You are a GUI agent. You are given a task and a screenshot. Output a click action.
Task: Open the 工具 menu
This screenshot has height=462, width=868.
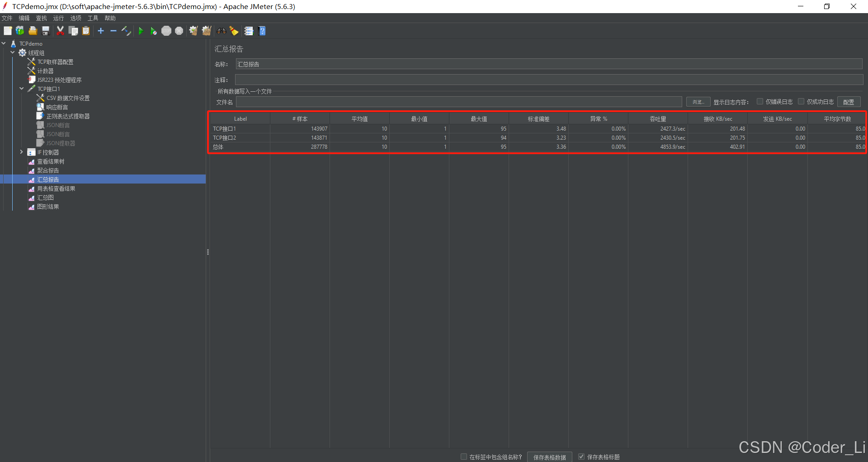[93, 18]
